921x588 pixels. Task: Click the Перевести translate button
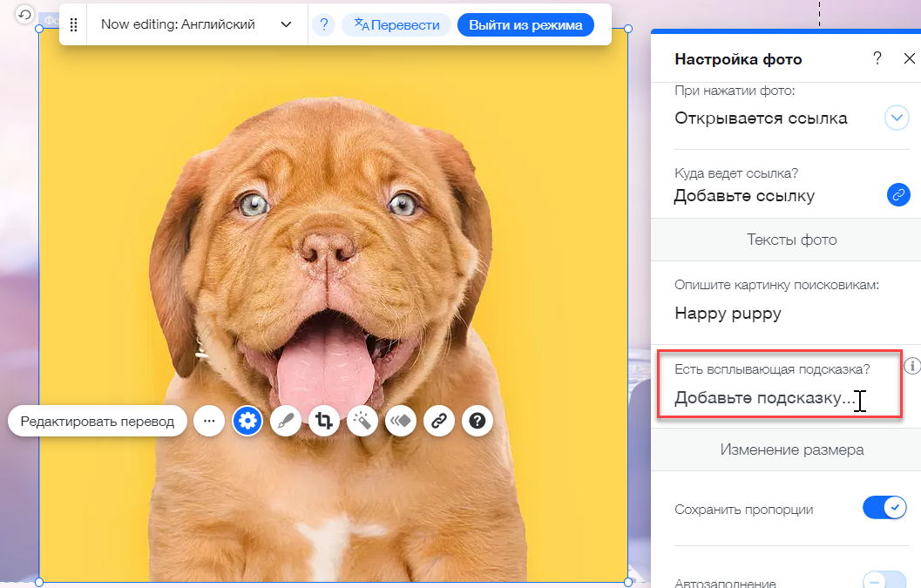tap(396, 25)
